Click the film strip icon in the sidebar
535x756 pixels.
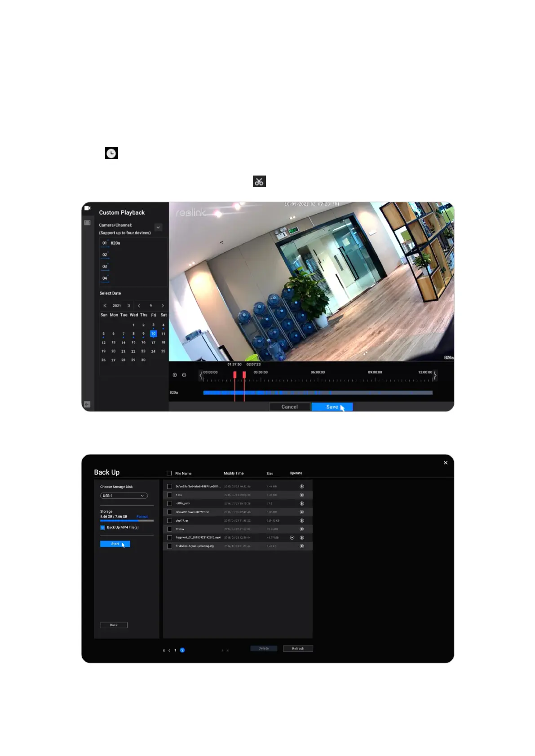pyautogui.click(x=88, y=223)
